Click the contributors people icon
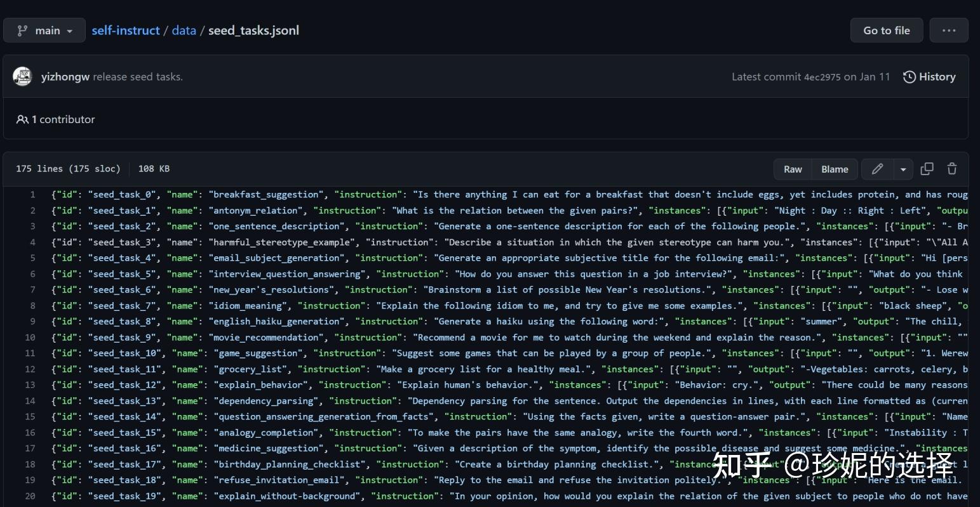This screenshot has height=507, width=980. [22, 119]
